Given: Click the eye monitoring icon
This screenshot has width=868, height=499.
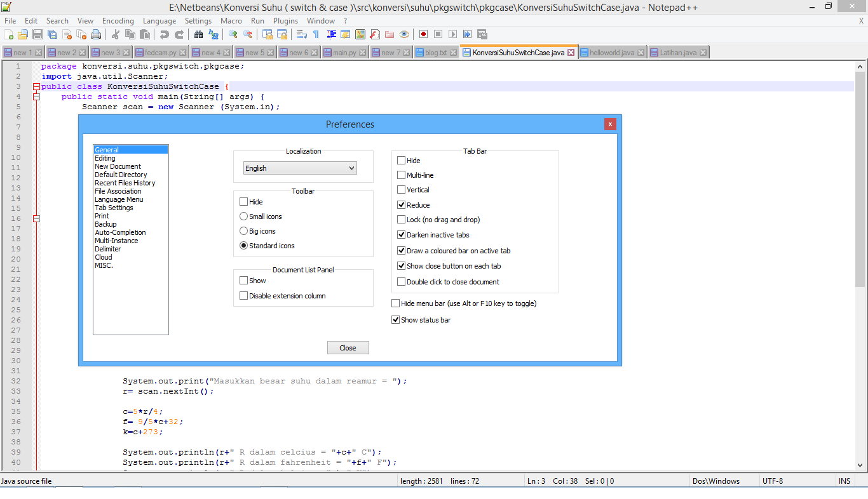Looking at the screenshot, I should coord(403,34).
